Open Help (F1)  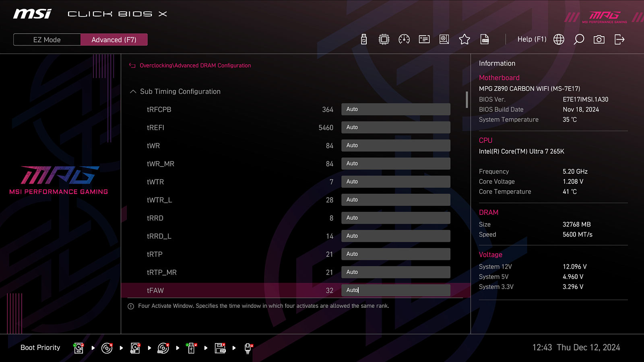pos(532,39)
